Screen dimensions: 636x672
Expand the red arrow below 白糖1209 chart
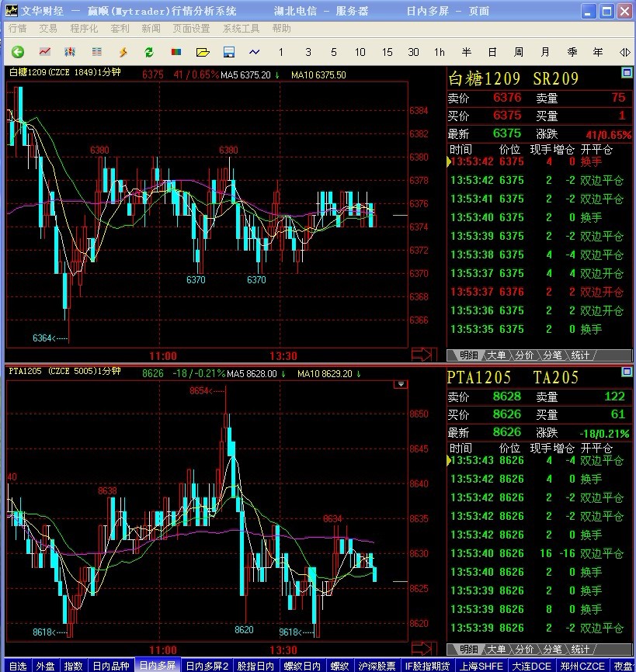pyautogui.click(x=421, y=355)
